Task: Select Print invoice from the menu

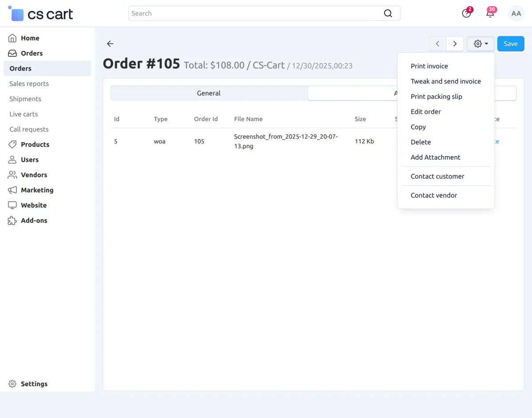Action: [429, 66]
